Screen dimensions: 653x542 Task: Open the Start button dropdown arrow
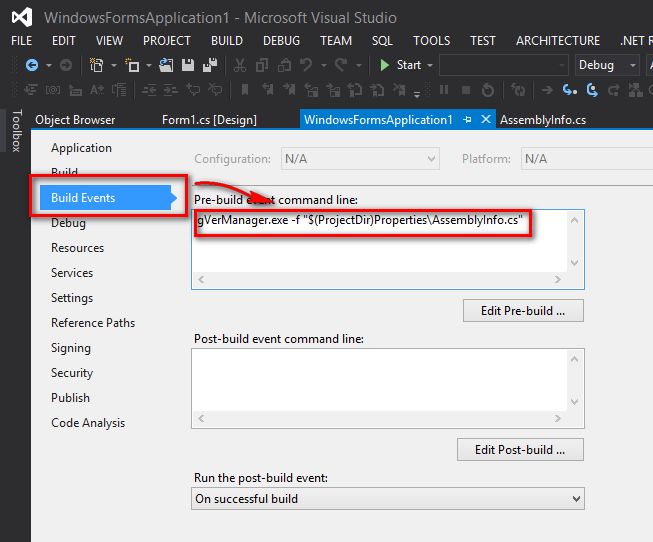click(x=430, y=65)
